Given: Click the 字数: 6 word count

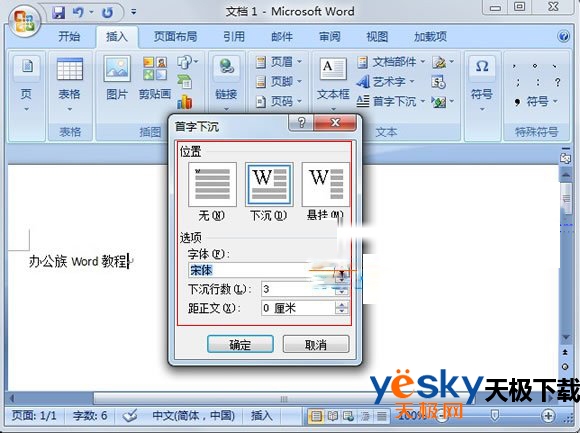Looking at the screenshot, I should tap(90, 416).
